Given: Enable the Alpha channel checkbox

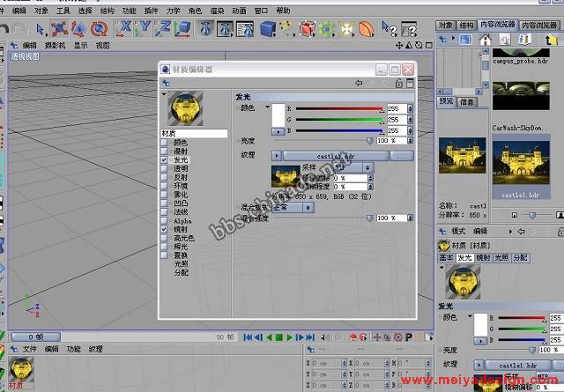Looking at the screenshot, I should (x=164, y=220).
